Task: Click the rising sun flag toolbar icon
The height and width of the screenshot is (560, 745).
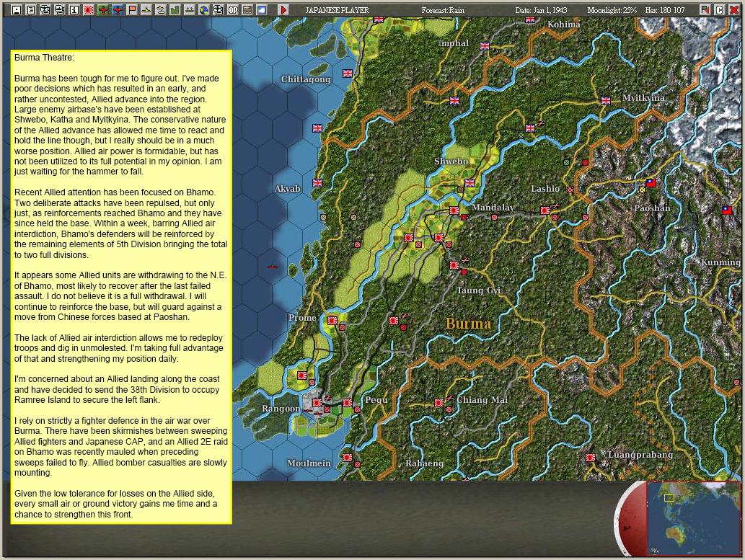Action: point(89,9)
